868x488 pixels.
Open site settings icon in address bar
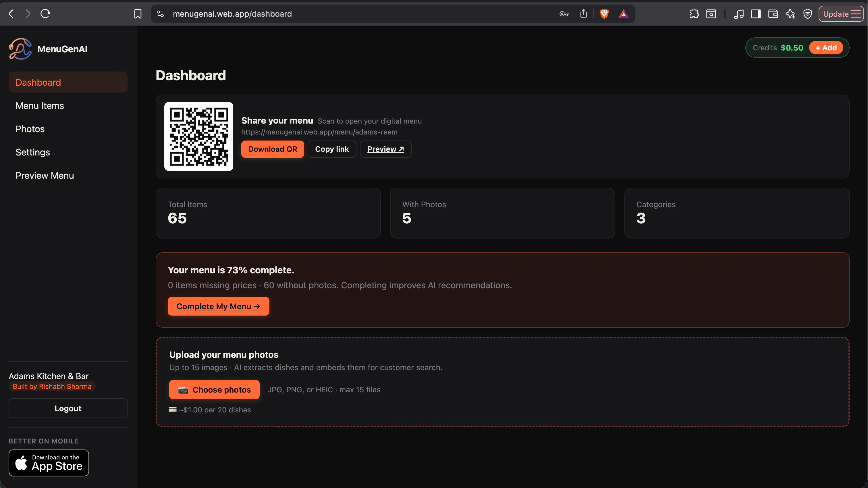point(160,14)
